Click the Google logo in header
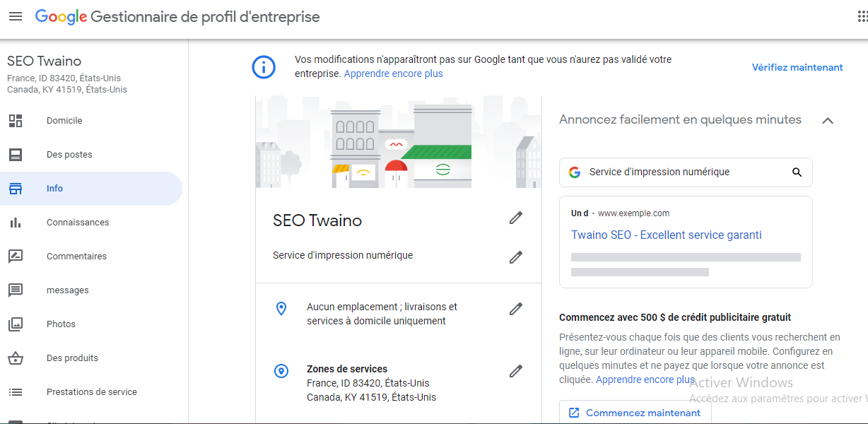The image size is (868, 424). point(61,17)
